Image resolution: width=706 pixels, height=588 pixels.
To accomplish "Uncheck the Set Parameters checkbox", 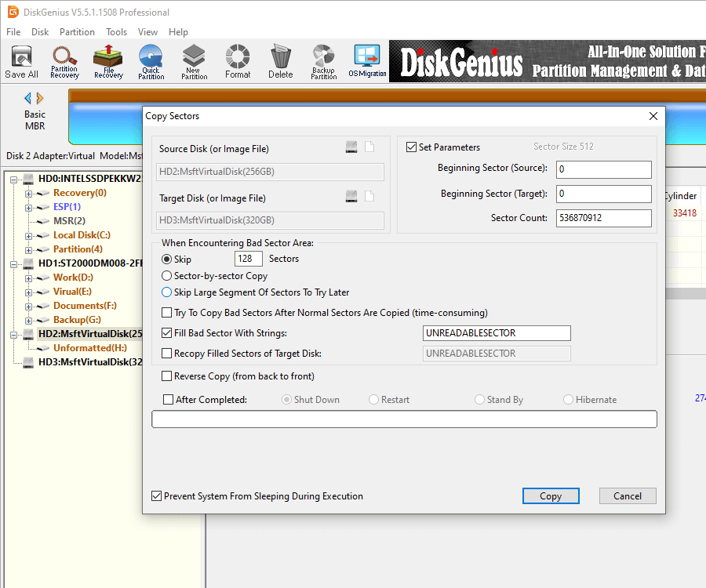I will click(411, 147).
